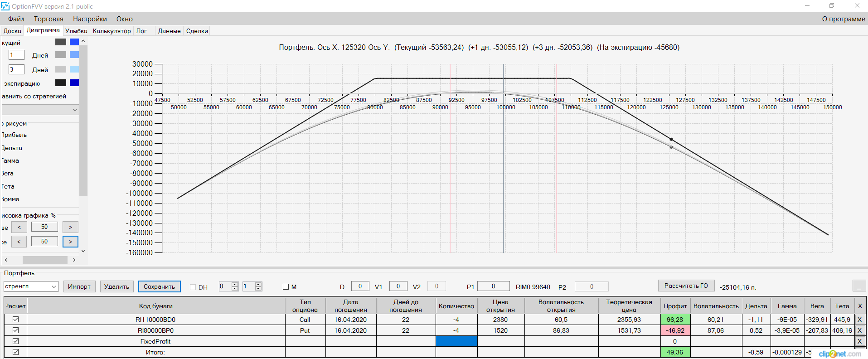Uncheck calculation for FixedProfit row
The height and width of the screenshot is (359, 868).
coord(15,341)
